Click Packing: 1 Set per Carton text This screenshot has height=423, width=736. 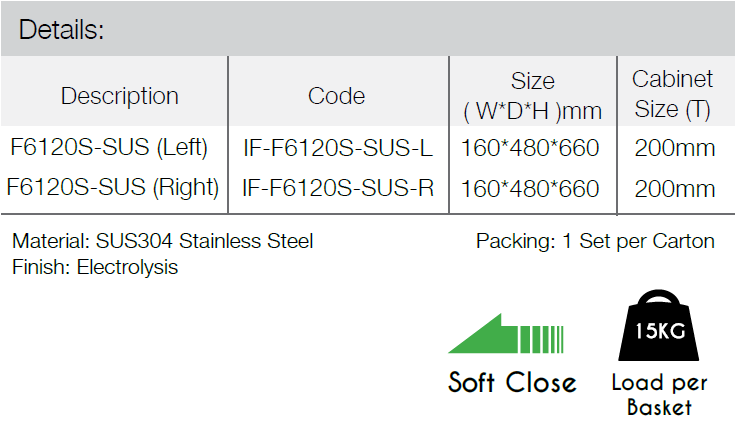click(595, 241)
